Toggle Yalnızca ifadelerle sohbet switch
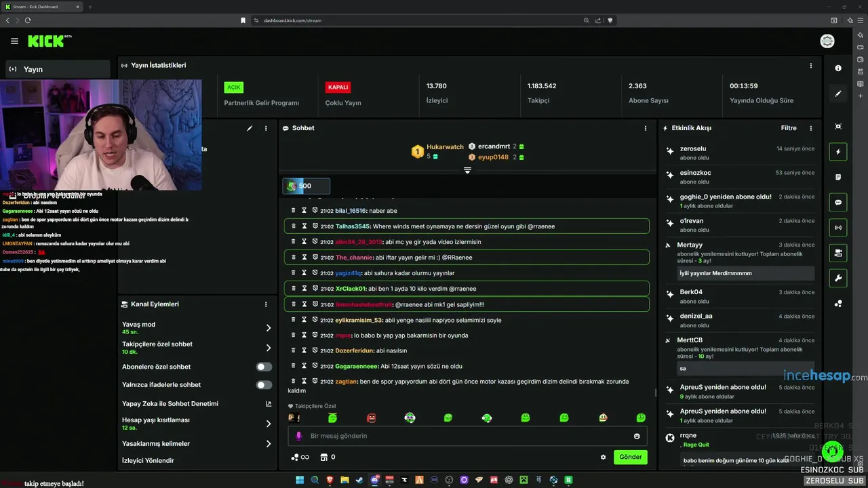Screen dimensions: 868x488 264,385
